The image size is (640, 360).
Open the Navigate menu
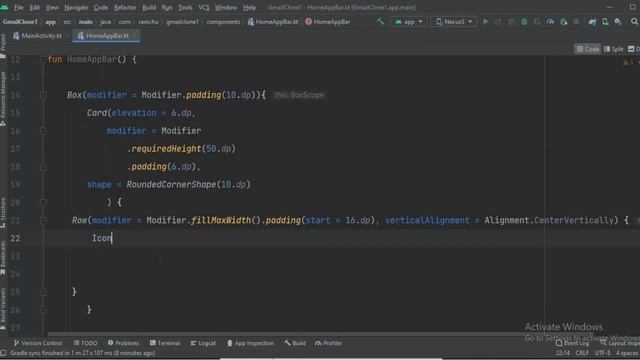[76, 7]
